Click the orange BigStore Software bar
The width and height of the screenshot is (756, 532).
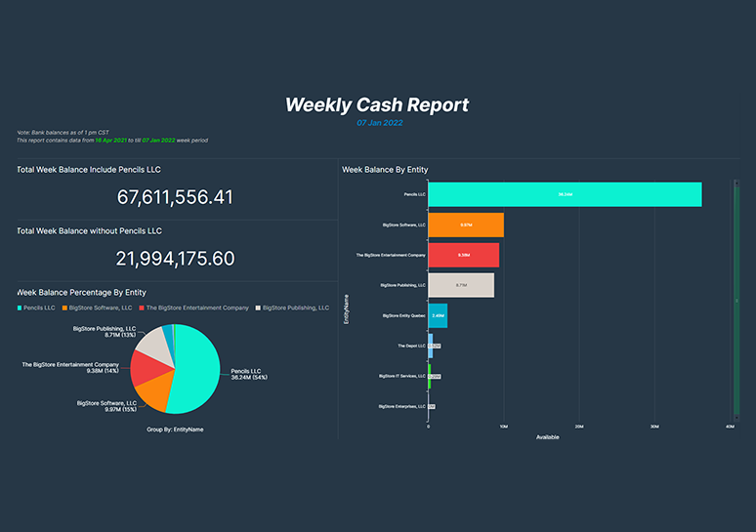[466, 225]
